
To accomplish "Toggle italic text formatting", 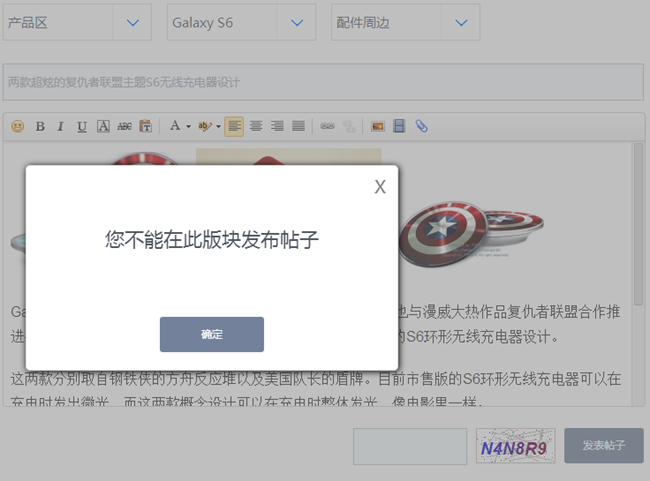I will (60, 126).
